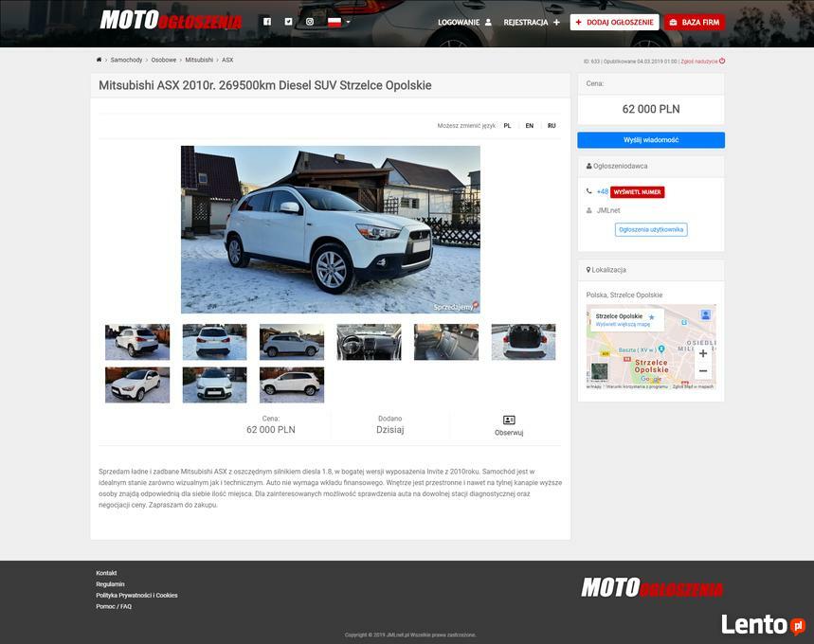Open the main white Mitsubishi photo
The image size is (814, 644).
(330, 229)
